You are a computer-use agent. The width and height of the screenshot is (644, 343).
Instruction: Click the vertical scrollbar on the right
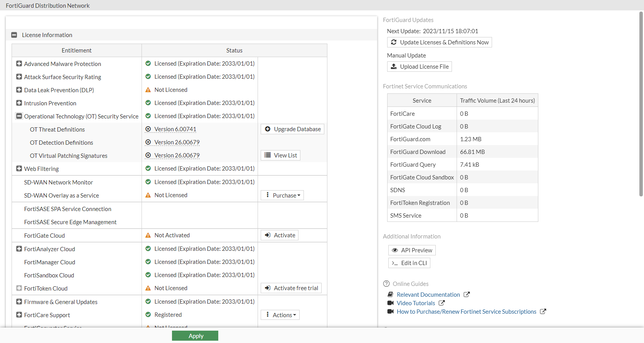pos(641,104)
